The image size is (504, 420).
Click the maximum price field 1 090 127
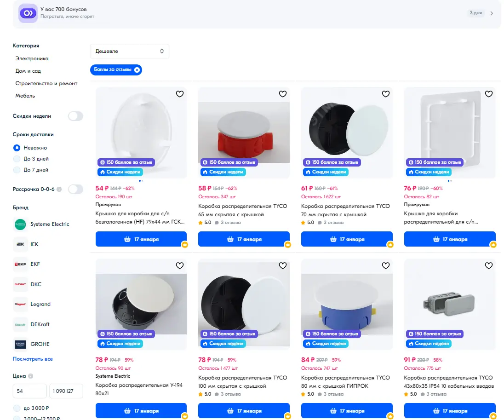pyautogui.click(x=66, y=391)
